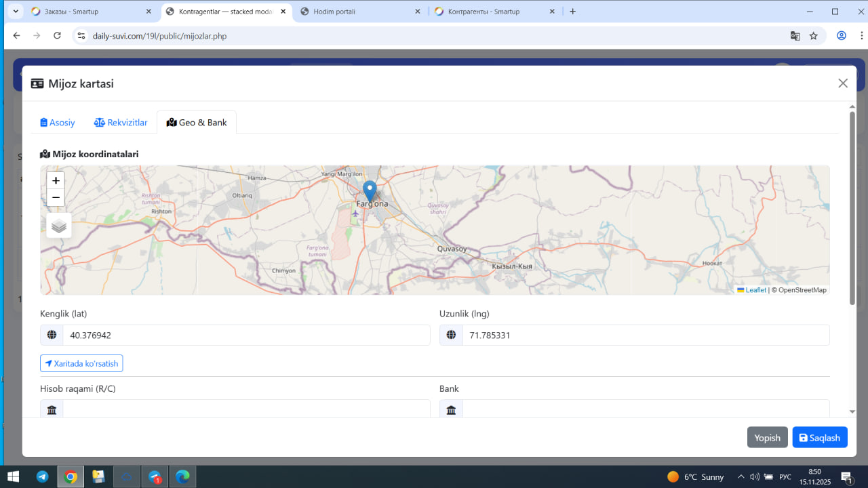Click the modal vertical scrollbar
Image resolution: width=868 pixels, height=488 pixels.
pos(852,203)
